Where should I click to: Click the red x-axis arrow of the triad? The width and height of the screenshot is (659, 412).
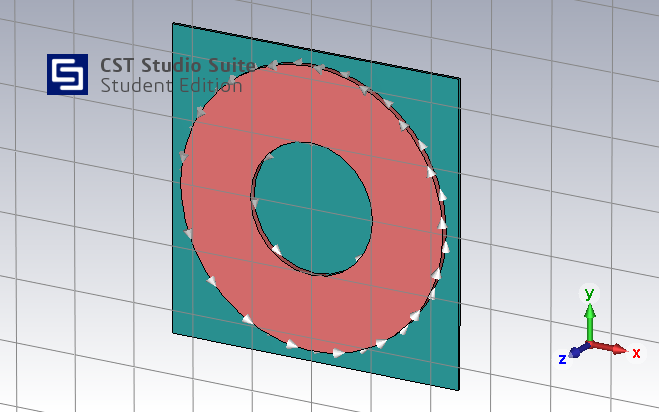pos(609,347)
